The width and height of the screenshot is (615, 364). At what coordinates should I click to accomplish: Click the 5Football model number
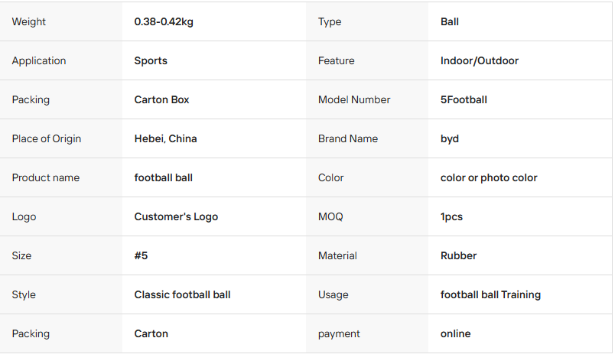coord(464,99)
